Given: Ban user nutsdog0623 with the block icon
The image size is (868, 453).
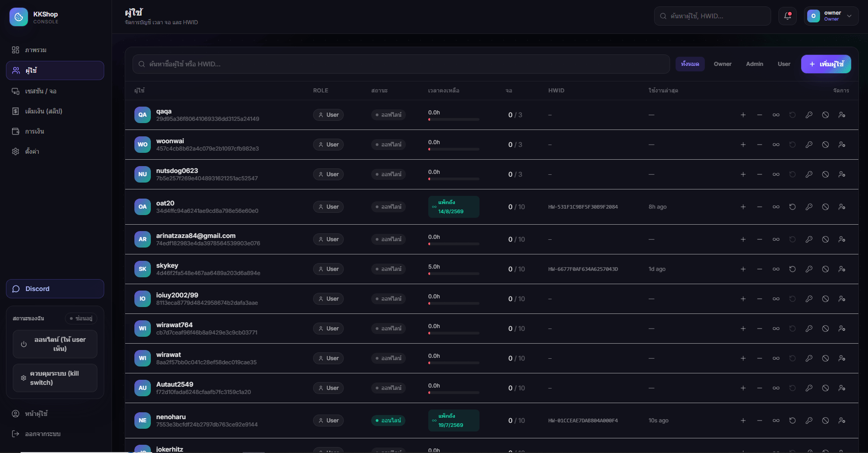Looking at the screenshot, I should click(825, 174).
